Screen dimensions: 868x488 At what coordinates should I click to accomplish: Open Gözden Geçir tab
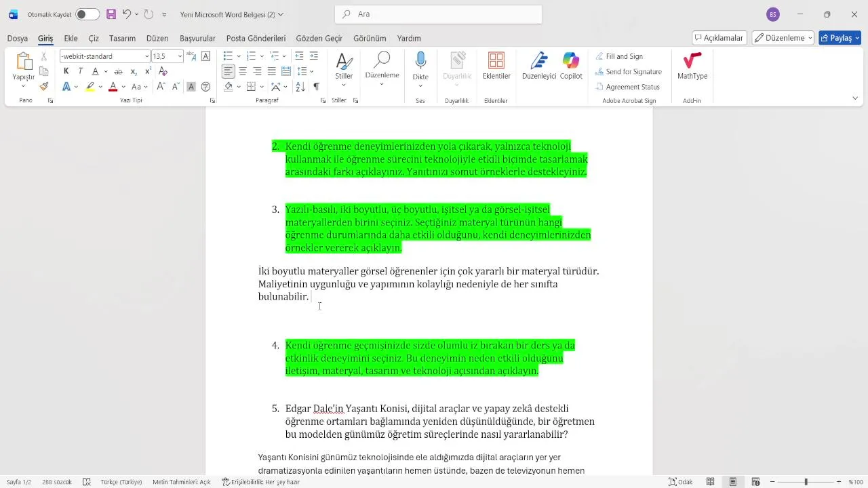point(319,39)
